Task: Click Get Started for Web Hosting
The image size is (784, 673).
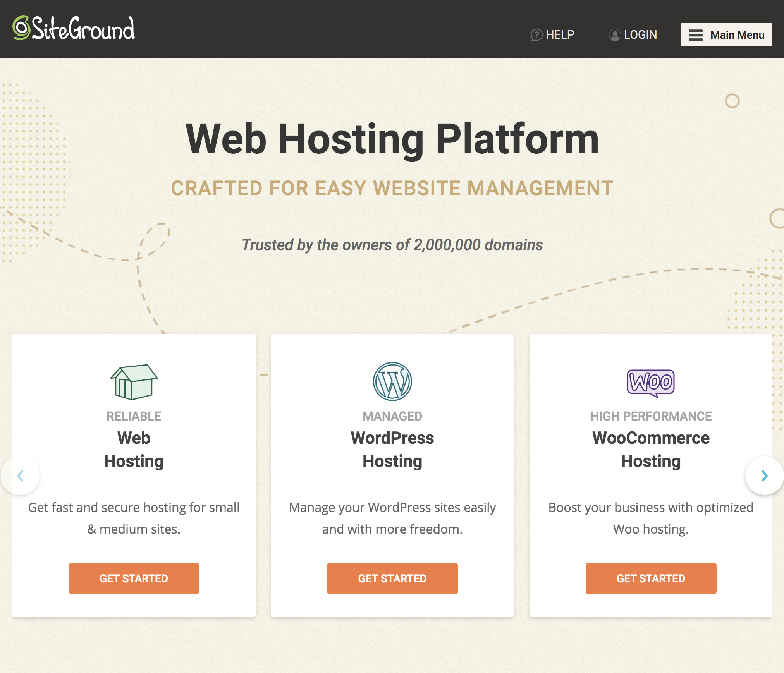Action: pos(133,578)
